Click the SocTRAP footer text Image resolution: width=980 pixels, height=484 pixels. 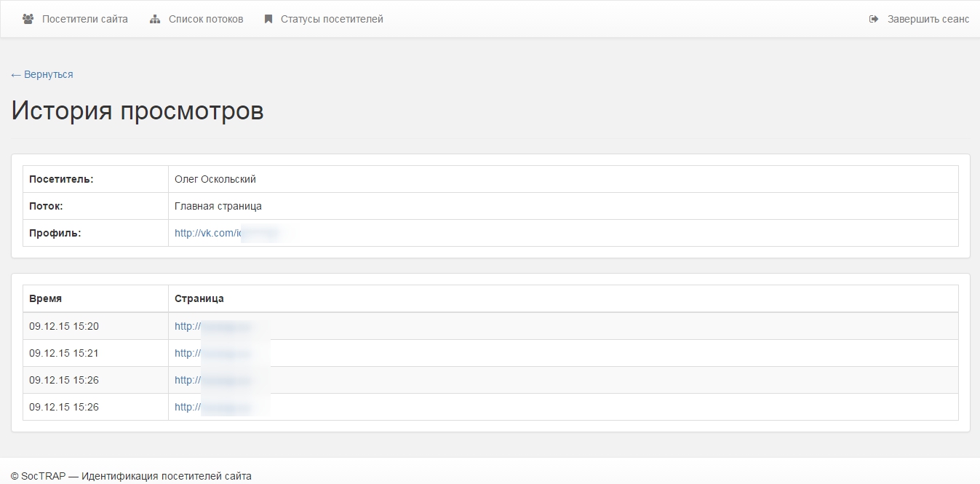pos(131,476)
